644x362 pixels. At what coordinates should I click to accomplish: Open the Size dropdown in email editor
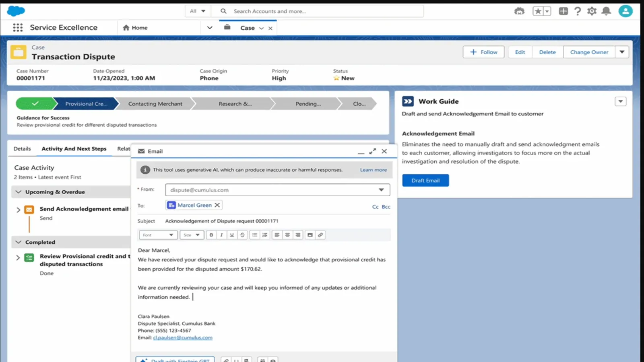click(192, 235)
